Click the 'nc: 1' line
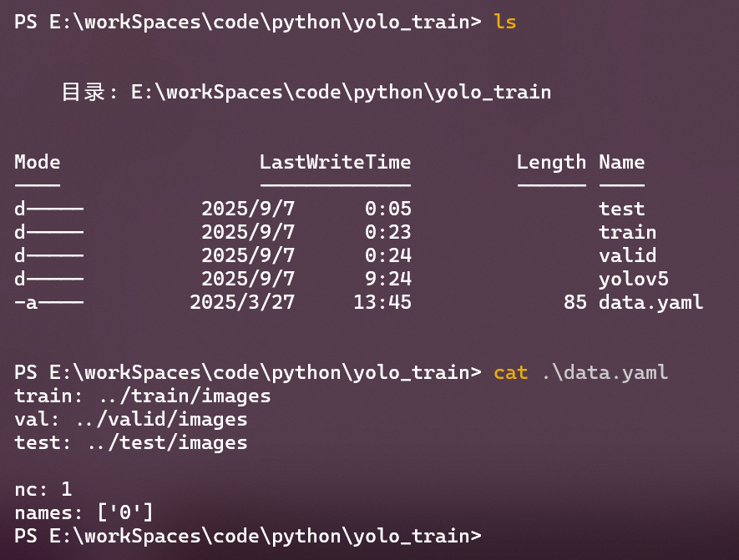739x560 pixels. click(x=43, y=489)
